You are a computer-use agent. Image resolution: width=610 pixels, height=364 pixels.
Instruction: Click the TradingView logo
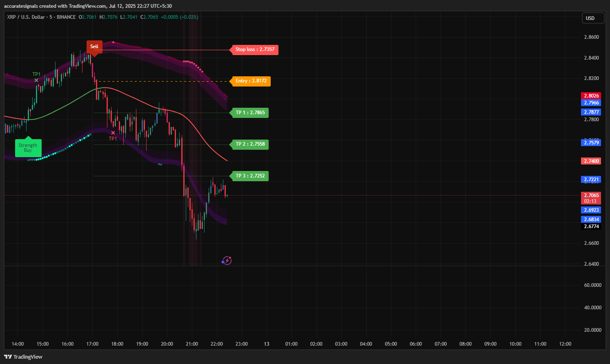coord(23,357)
